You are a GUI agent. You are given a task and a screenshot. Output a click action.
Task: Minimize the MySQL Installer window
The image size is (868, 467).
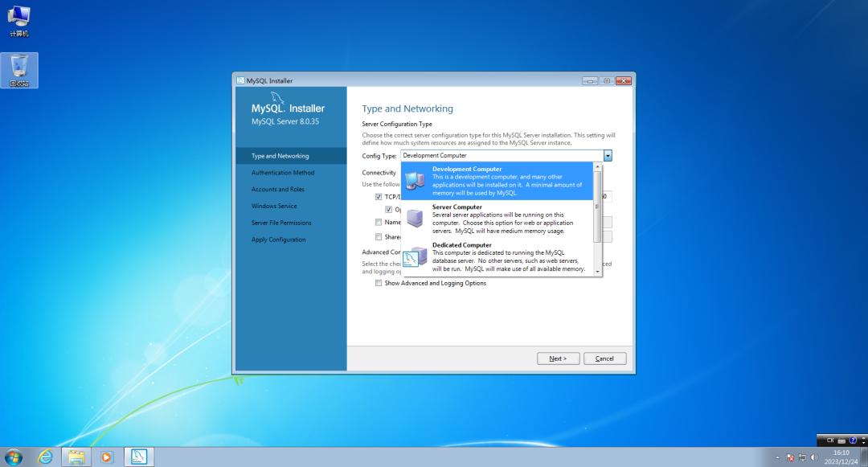[x=590, y=81]
